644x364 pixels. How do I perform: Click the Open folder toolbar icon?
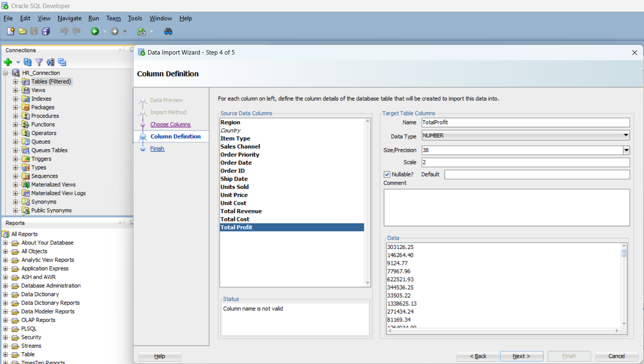[23, 31]
